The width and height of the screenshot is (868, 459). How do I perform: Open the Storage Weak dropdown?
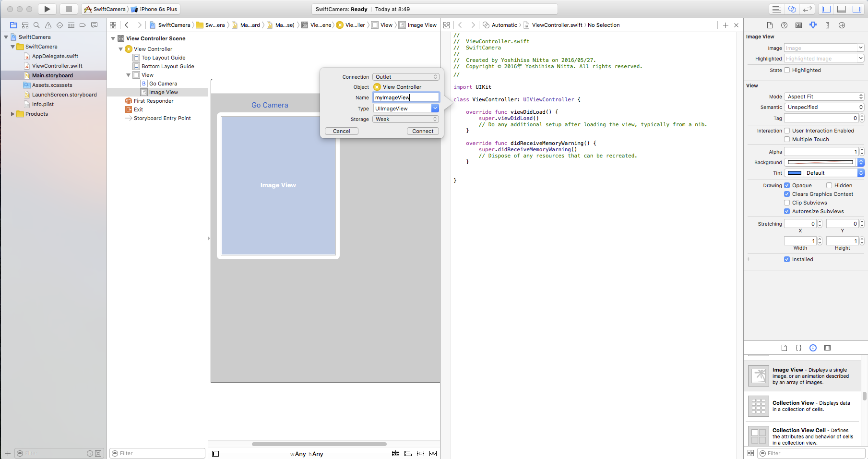coord(406,119)
